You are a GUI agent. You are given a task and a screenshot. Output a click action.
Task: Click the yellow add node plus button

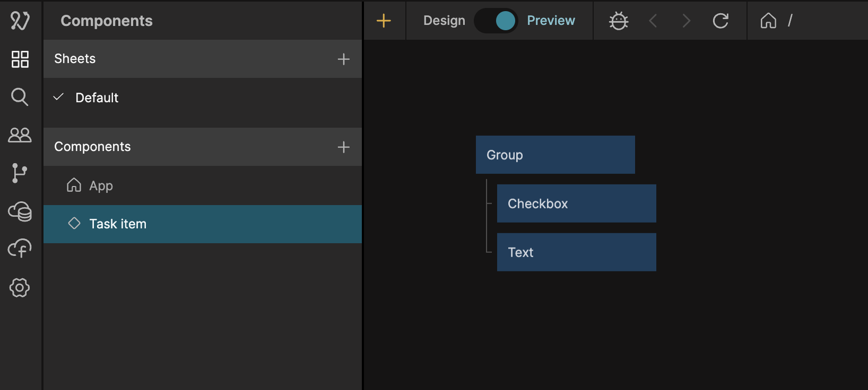384,21
